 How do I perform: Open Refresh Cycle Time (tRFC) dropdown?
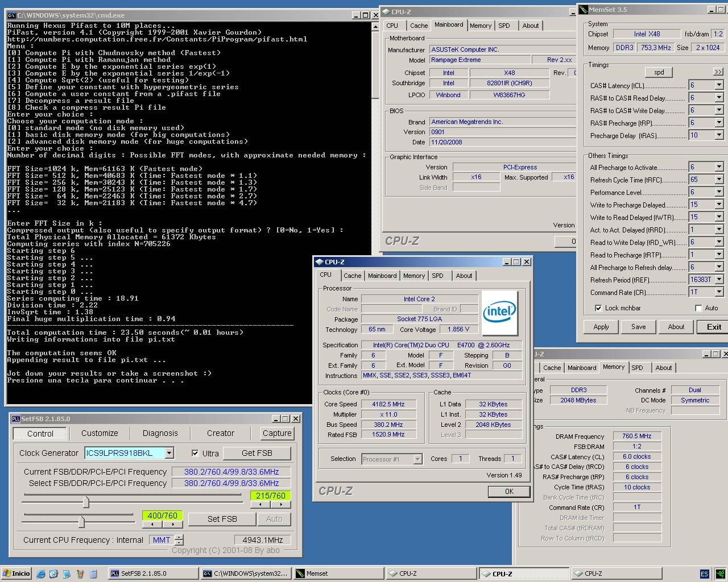click(719, 180)
